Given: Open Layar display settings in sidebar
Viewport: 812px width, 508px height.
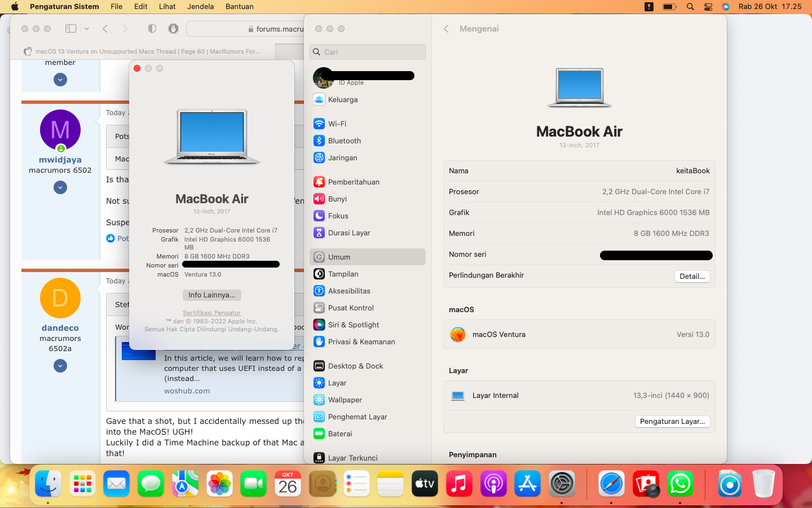Looking at the screenshot, I should pyautogui.click(x=367, y=383).
